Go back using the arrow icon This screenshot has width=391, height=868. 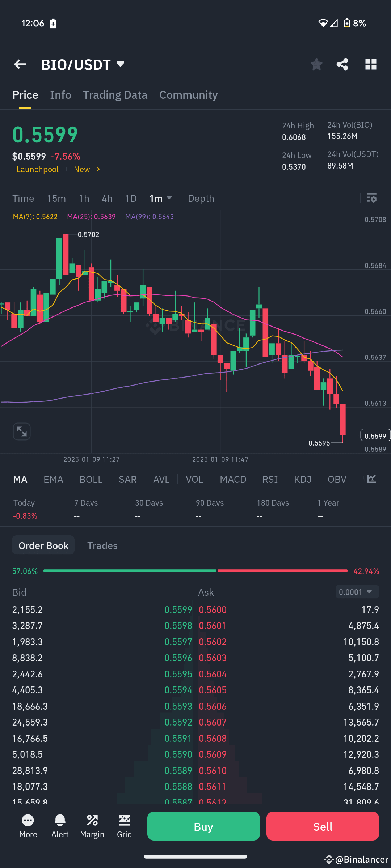click(x=20, y=64)
